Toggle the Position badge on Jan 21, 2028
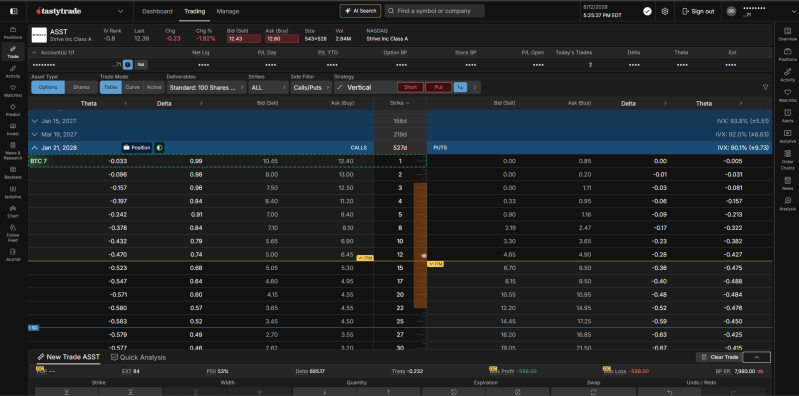Image resolution: width=799 pixels, height=396 pixels. tap(137, 148)
